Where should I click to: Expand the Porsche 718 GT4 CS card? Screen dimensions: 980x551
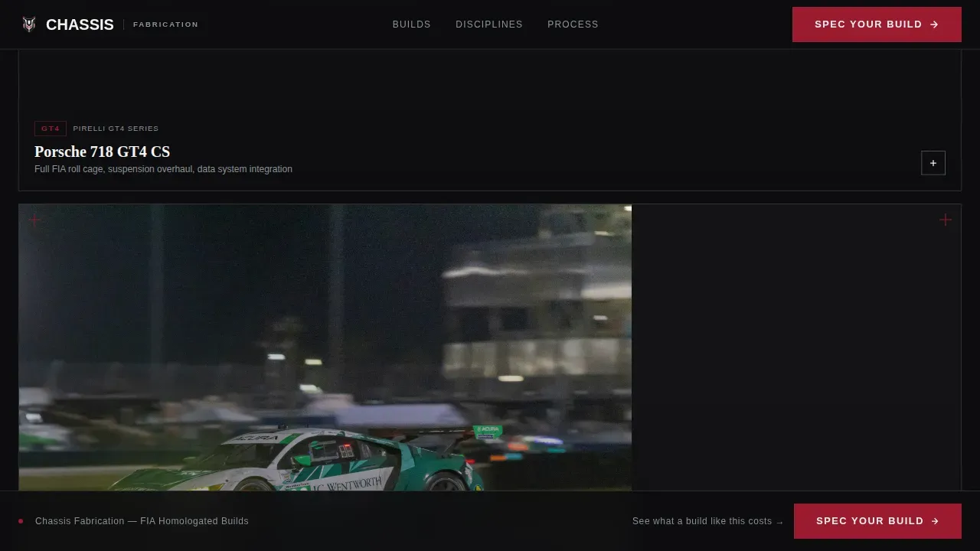pyautogui.click(x=933, y=163)
